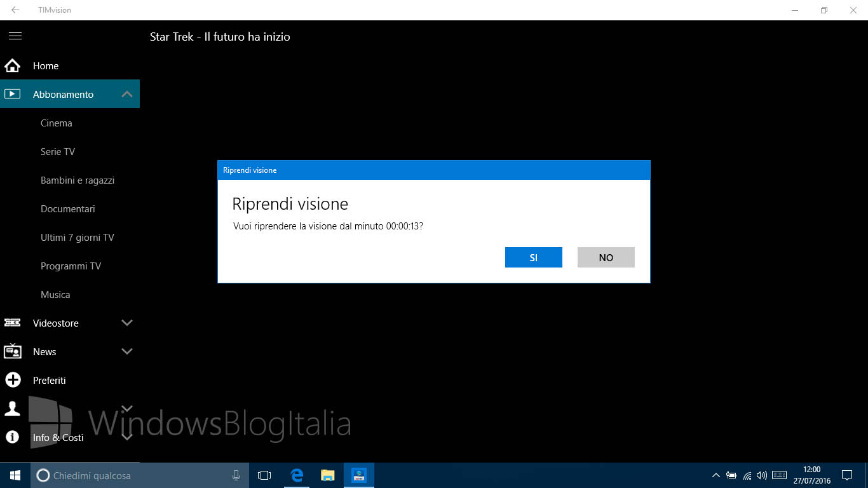Image resolution: width=868 pixels, height=488 pixels.
Task: Decline resume with NO button
Action: [606, 257]
